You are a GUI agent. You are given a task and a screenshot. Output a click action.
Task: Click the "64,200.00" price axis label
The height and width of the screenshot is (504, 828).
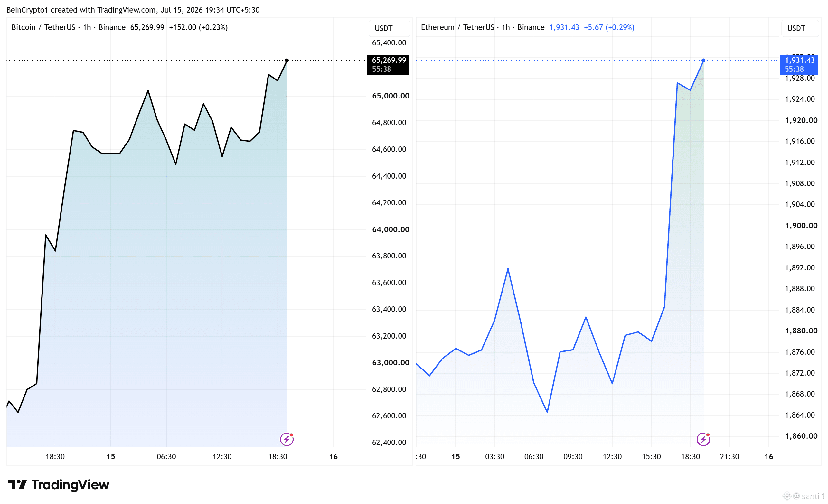(389, 203)
